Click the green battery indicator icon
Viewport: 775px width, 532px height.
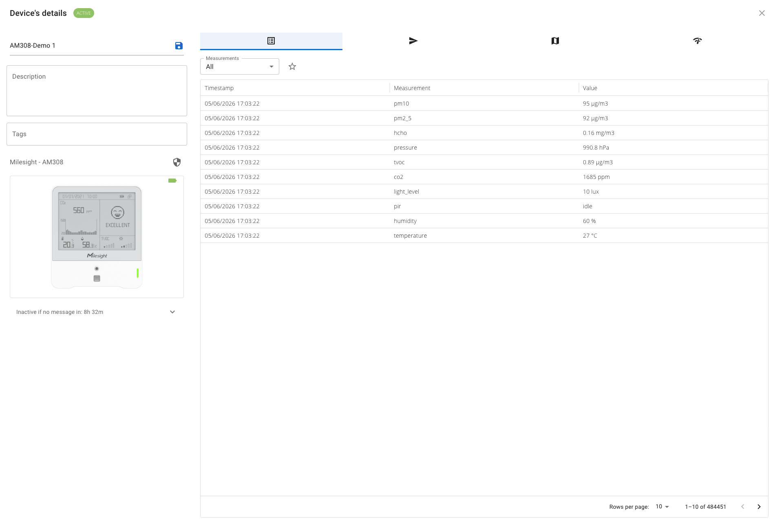[172, 181]
